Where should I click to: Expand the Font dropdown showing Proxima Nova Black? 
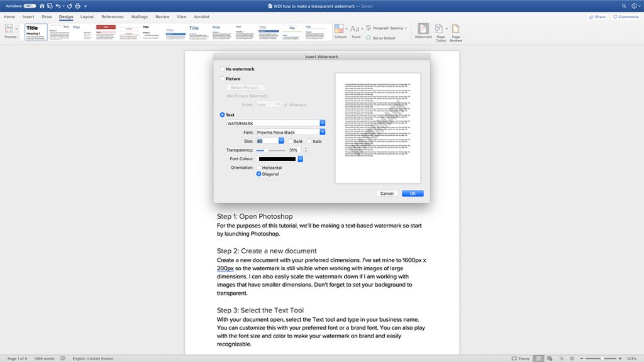[x=323, y=133]
